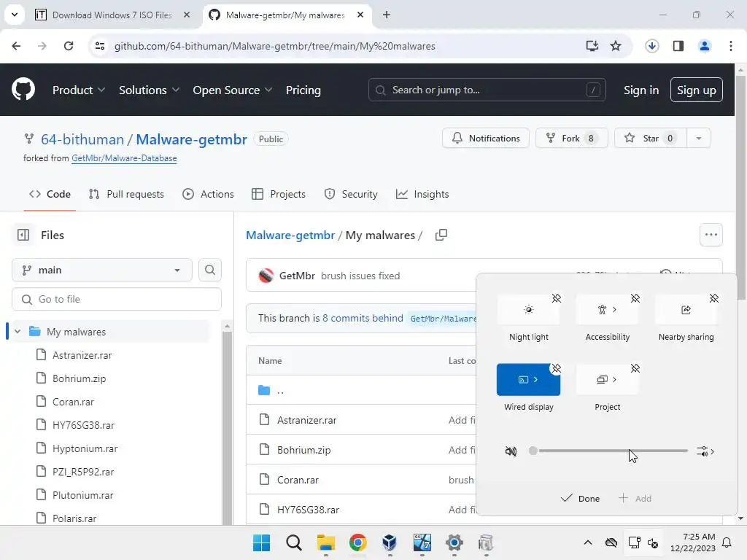Image resolution: width=747 pixels, height=560 pixels.
Task: Open Hyptonium.rar in file tree
Action: [85, 448]
